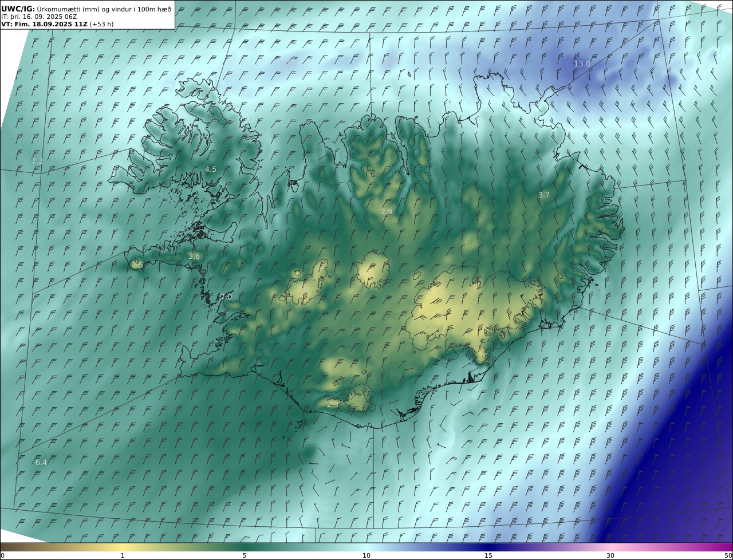
Task: Click the 15 tick on the color scale
Action: 488,555
